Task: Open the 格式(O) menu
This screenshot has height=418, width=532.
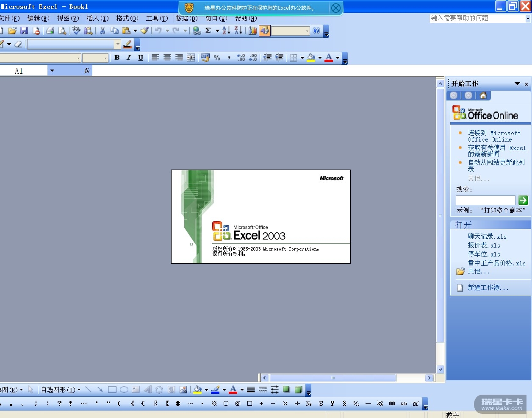Action: (127, 19)
